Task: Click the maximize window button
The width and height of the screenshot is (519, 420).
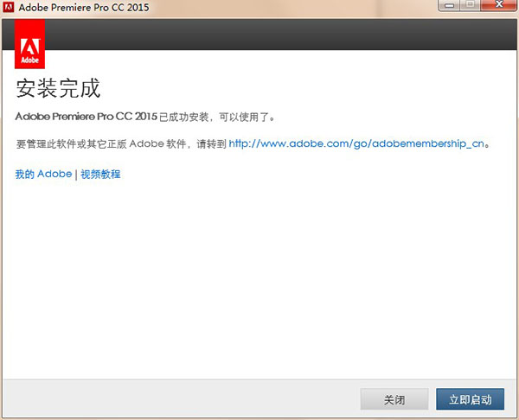Action: [470, 6]
